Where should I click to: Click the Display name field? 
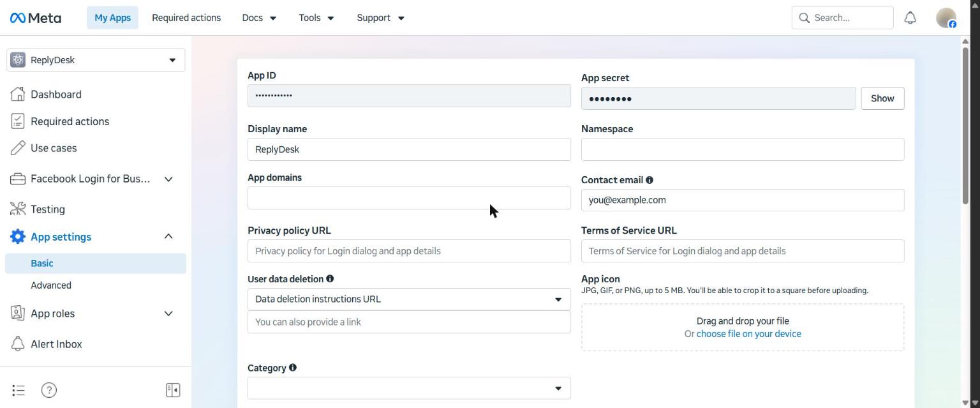pos(409,149)
